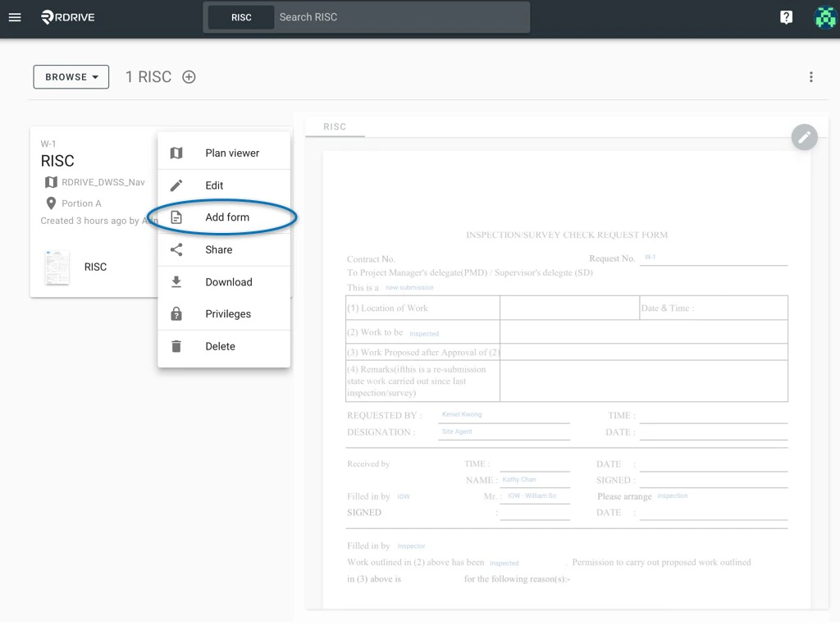Click the floating pencil edit button
The image size is (840, 630).
(805, 137)
